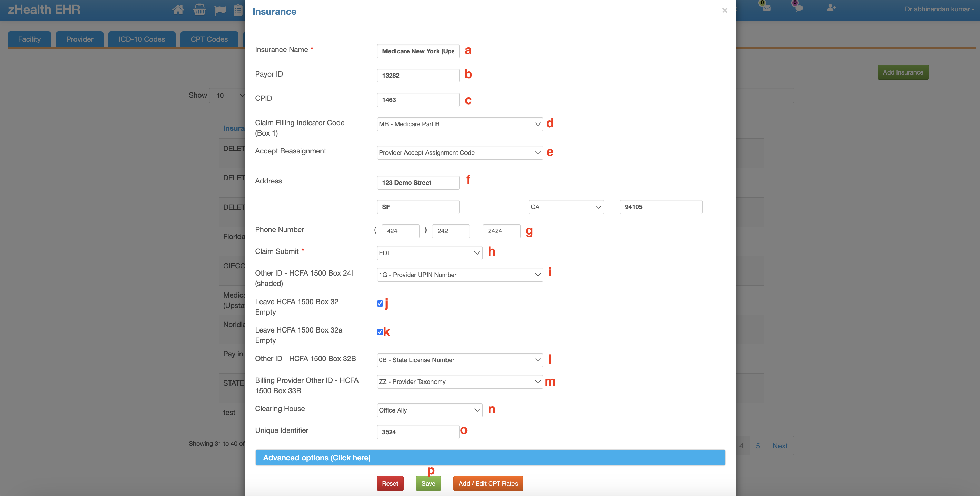Open Claim Filling Indicator Code dropdown
Viewport: 980px width, 496px height.
[x=460, y=124]
